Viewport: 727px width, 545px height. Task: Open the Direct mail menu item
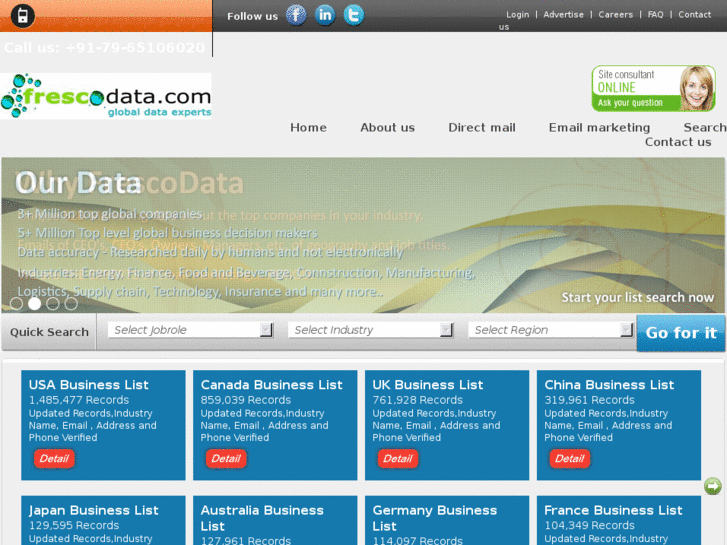coord(482,128)
